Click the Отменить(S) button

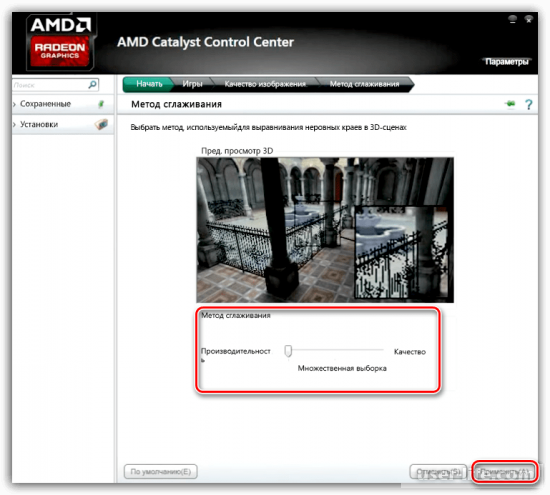click(438, 472)
